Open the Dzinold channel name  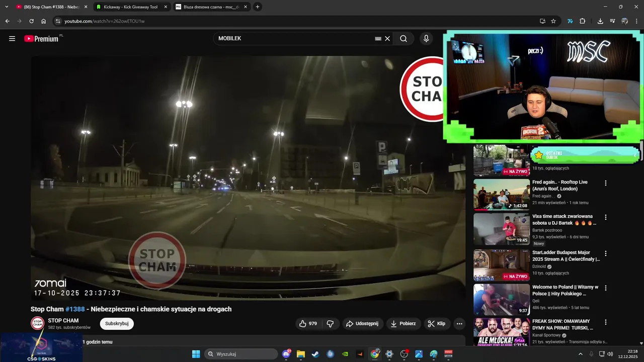point(540,266)
